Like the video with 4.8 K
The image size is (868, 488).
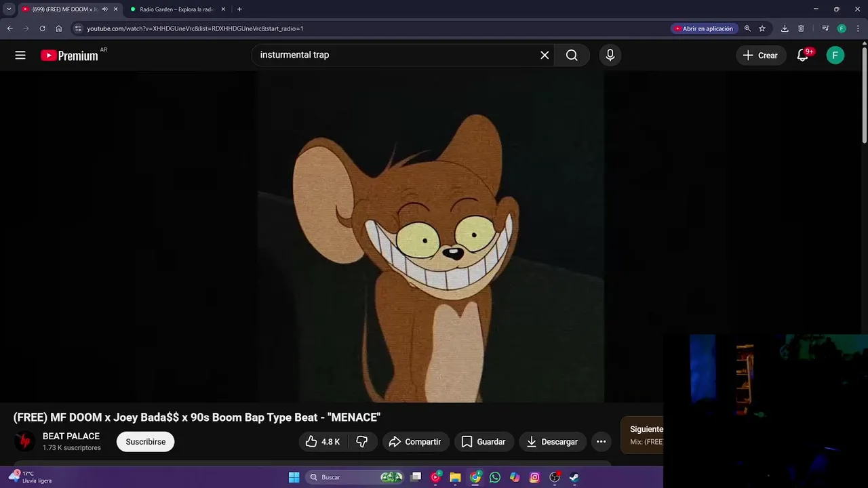323,442
